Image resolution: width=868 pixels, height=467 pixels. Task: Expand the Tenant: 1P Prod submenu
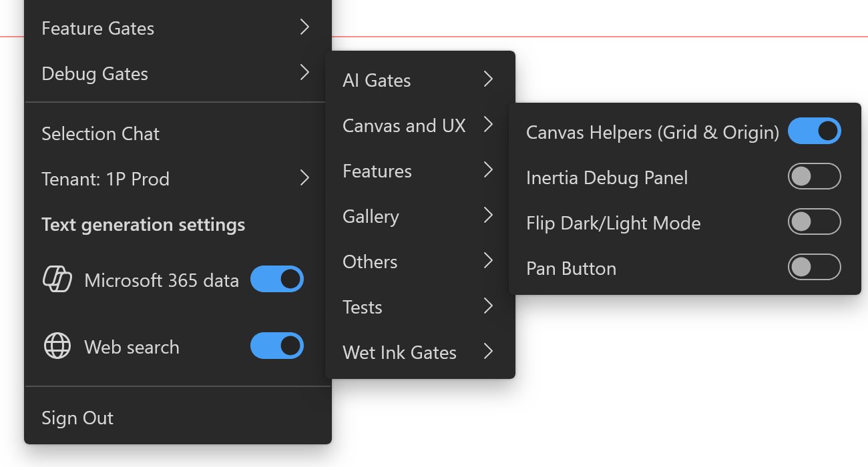click(x=305, y=179)
